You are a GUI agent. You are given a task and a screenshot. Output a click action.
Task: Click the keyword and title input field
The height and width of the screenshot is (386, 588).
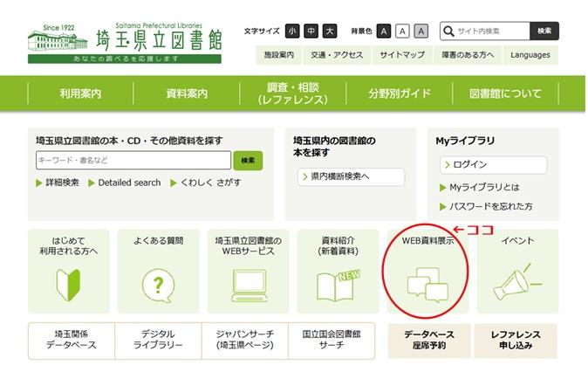point(133,160)
